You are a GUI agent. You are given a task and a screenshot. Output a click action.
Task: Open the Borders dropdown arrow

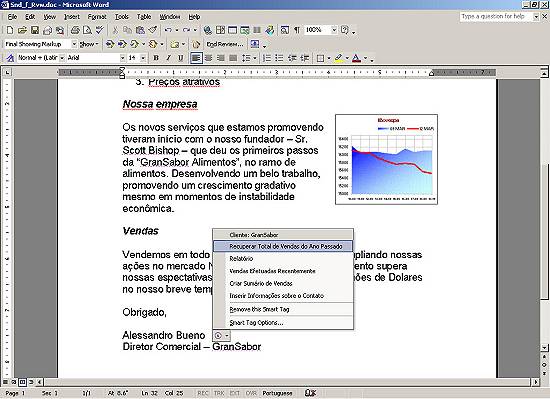tap(329, 58)
